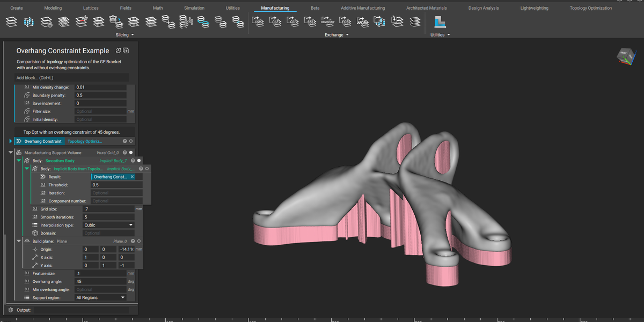
Task: Switch to the Additive Manufacturing tab
Action: (x=364, y=8)
